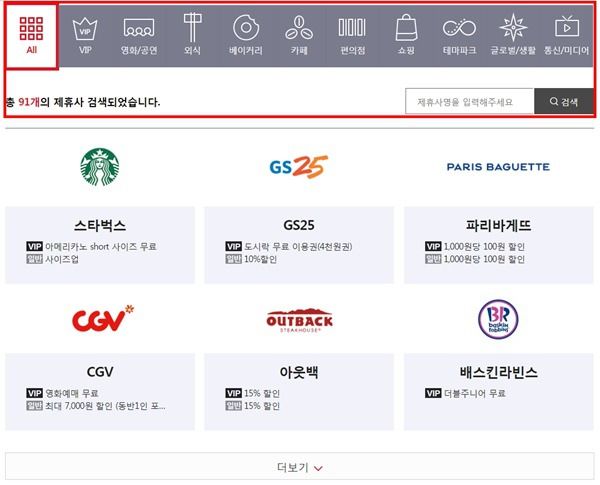Click the Starbucks logo
This screenshot has height=485, width=600.
(100, 167)
